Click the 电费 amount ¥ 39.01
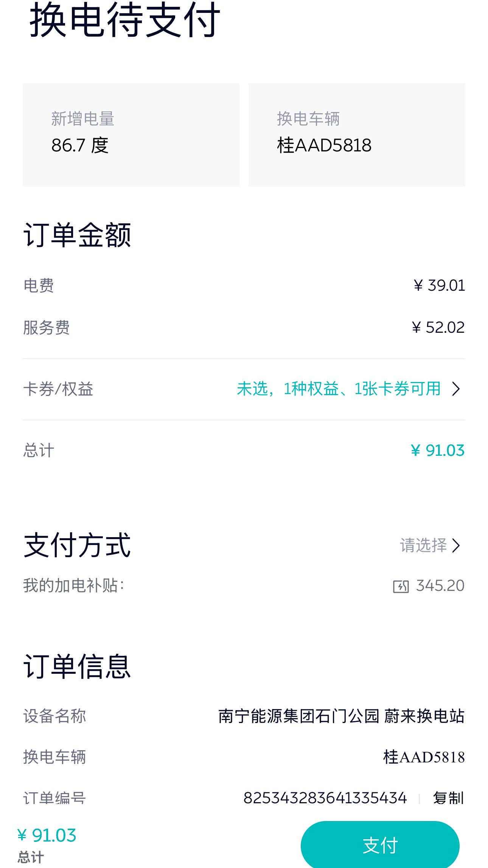This screenshot has height=868, width=488. pyautogui.click(x=439, y=285)
